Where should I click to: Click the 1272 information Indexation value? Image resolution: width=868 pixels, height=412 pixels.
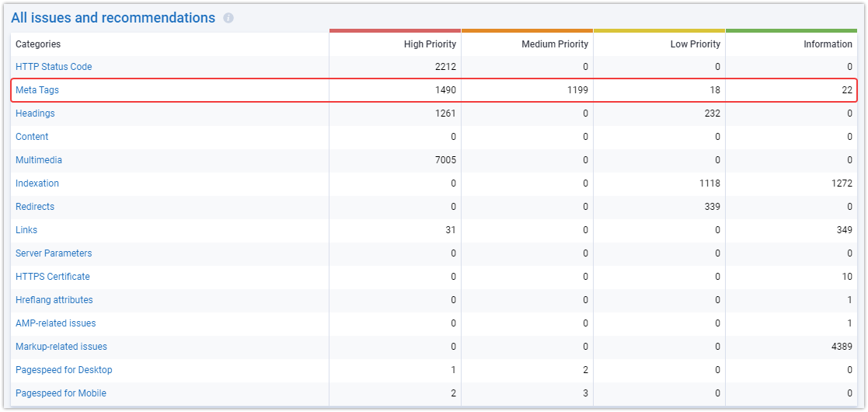pyautogui.click(x=842, y=183)
